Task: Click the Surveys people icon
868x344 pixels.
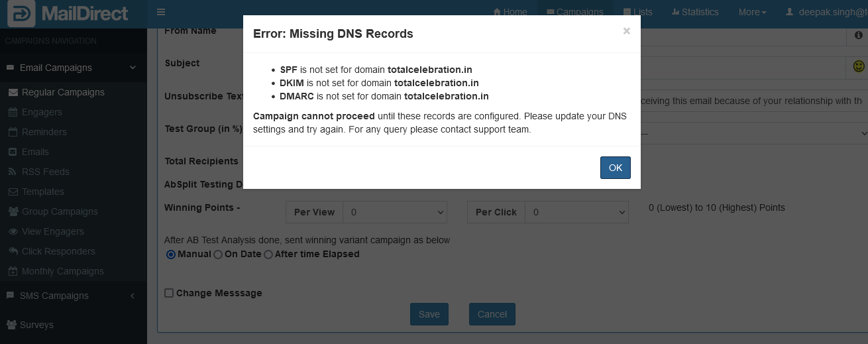Action: click(12, 325)
